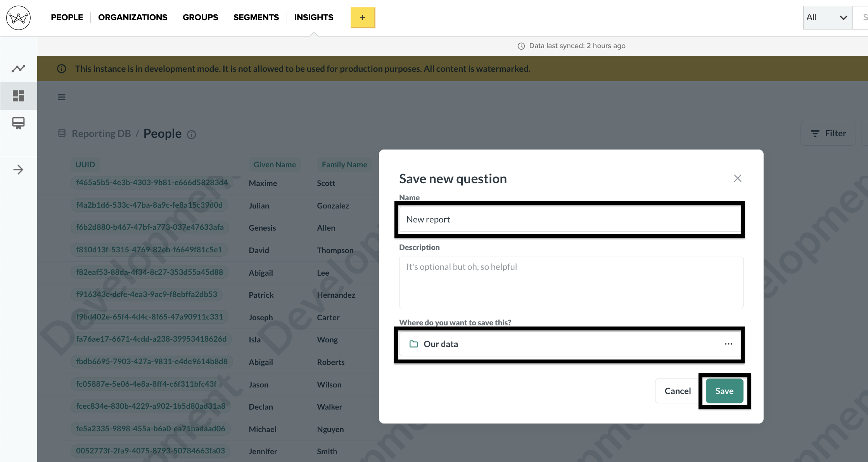
Task: Click UUID fe5a2335-9898-455a-b6a0-ea71badaad06
Action: pyautogui.click(x=150, y=429)
